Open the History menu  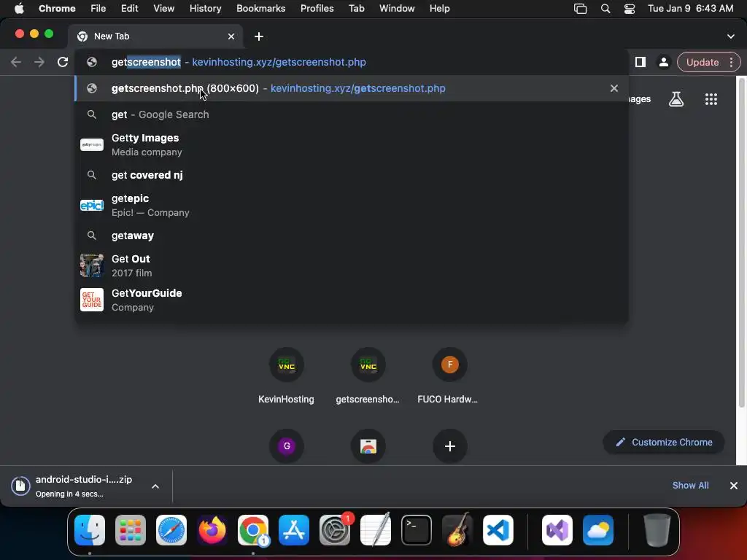pos(205,8)
